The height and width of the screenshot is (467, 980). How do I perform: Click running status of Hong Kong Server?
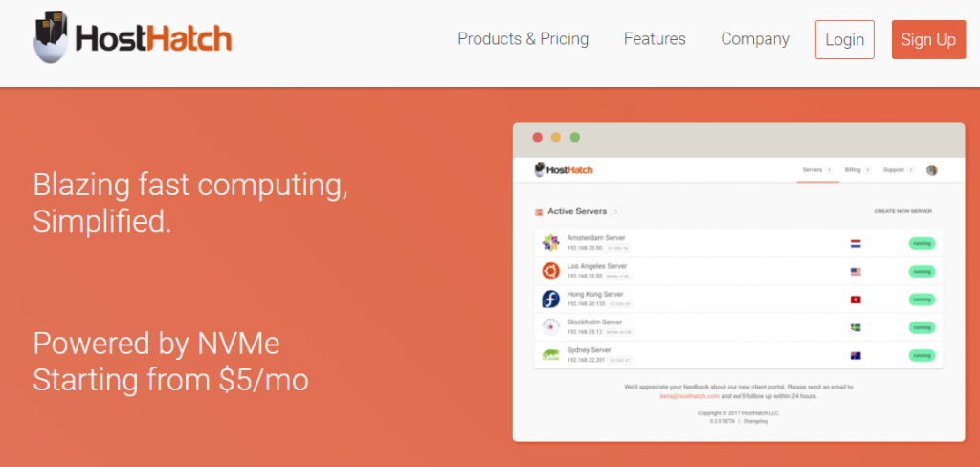(x=922, y=300)
